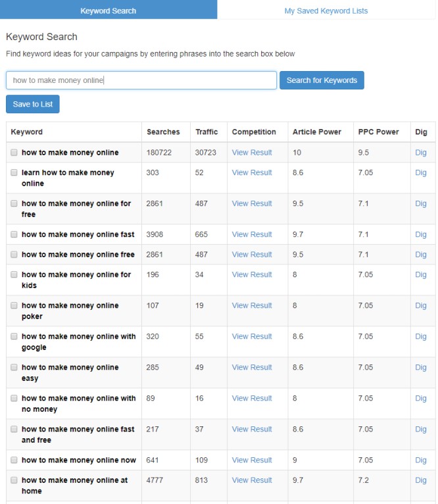438x504 pixels.
Task: Dig the 'how to make money online' keyword
Action: 421,153
